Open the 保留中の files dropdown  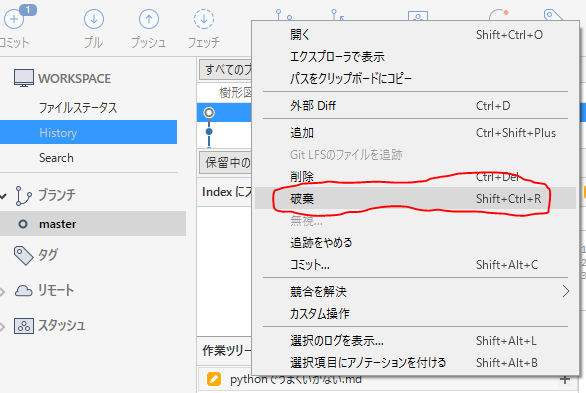pos(225,163)
